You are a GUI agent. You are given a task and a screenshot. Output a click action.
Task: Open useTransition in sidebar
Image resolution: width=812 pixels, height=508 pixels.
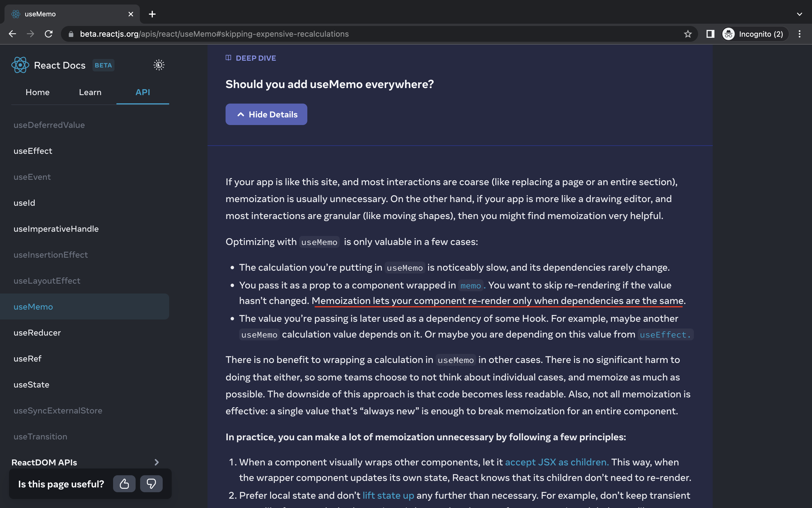(x=40, y=436)
